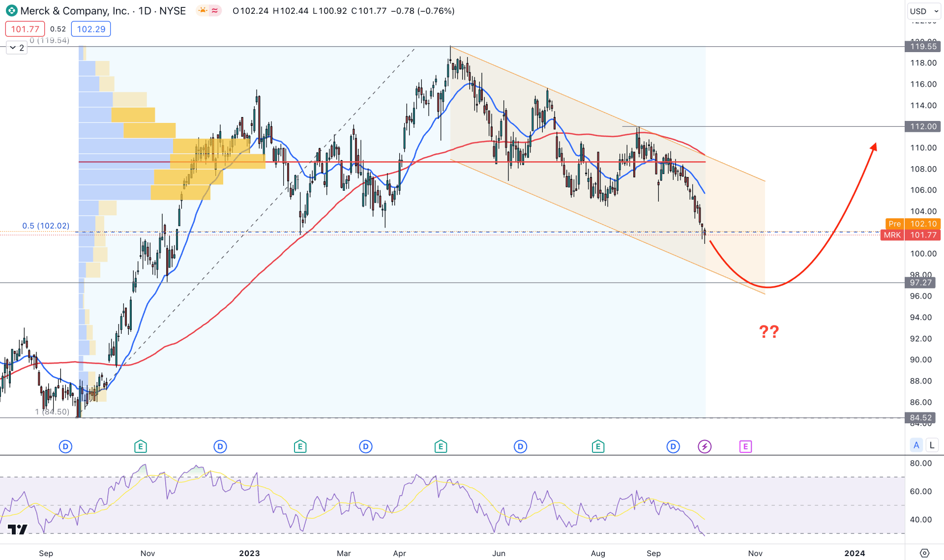Click the 60.00 RSI scale label
Screen dimensions: 944x560
click(921, 491)
